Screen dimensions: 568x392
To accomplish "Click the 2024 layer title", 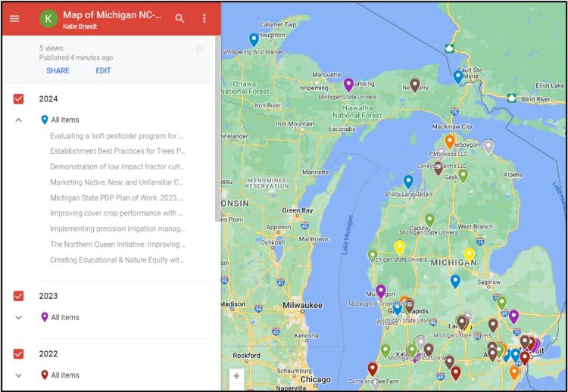I will pyautogui.click(x=48, y=99).
